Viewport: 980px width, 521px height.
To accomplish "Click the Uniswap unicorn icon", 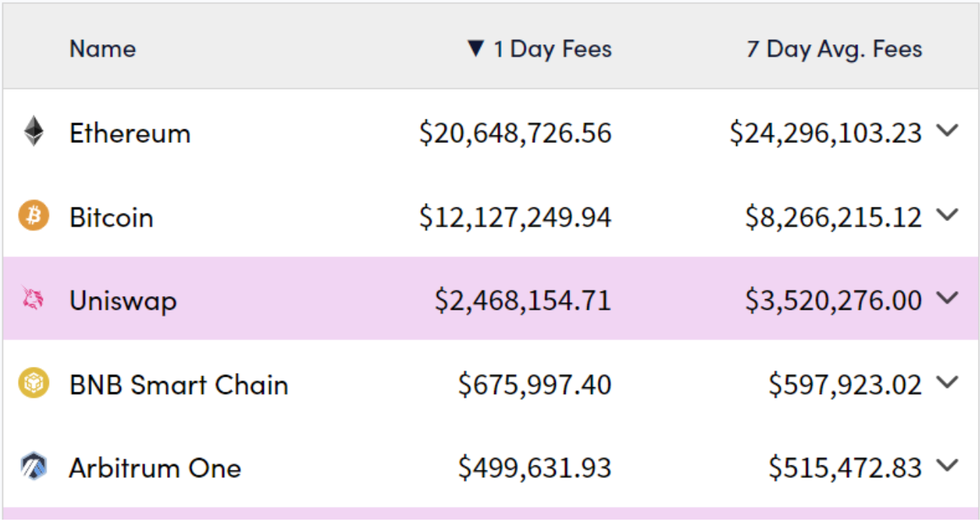I will point(33,300).
